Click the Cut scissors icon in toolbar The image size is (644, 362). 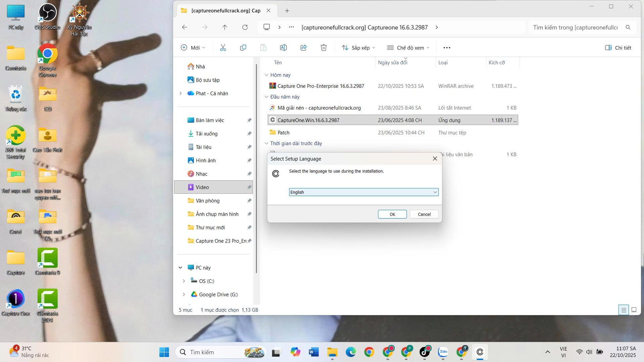[x=223, y=48]
